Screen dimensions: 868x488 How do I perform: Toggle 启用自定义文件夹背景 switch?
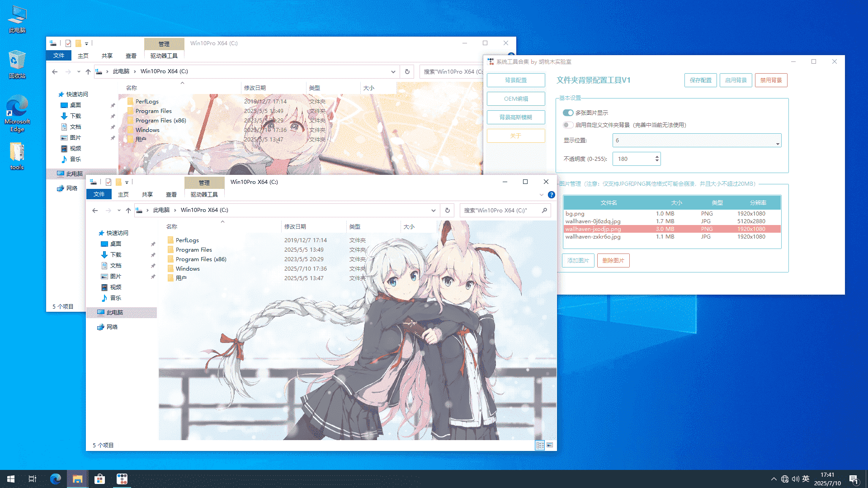click(x=568, y=125)
